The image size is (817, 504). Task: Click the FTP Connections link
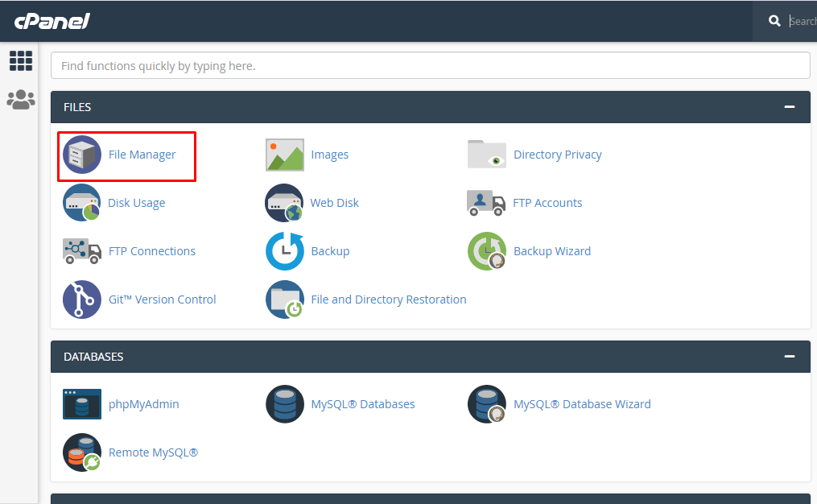click(x=152, y=251)
